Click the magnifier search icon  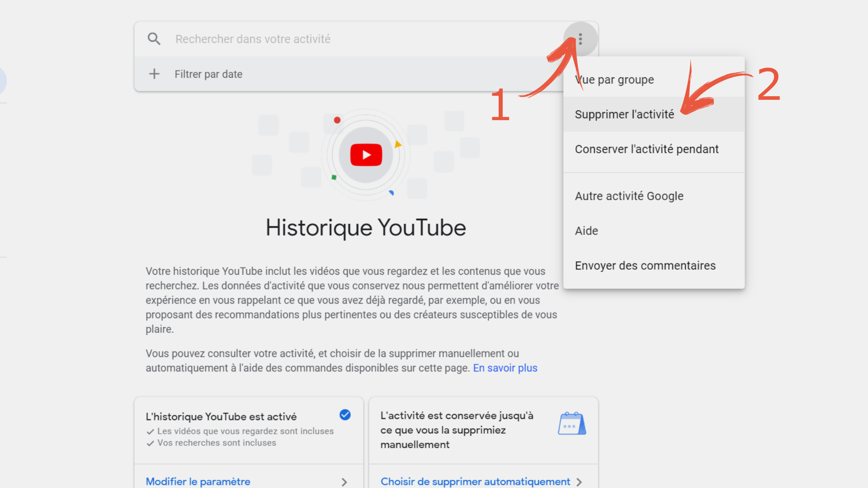click(x=154, y=39)
